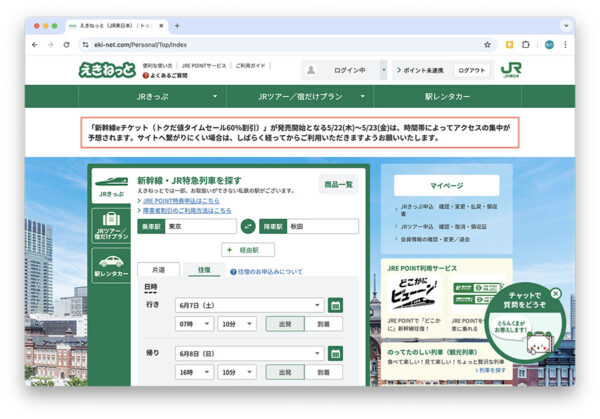Open calendar for 帰り date
Image resolution: width=600 pixels, height=419 pixels.
click(335, 354)
